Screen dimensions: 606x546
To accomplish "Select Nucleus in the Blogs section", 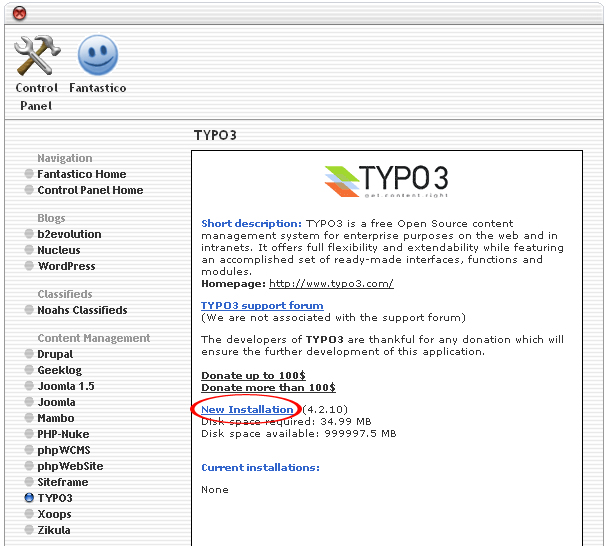I will point(59,250).
